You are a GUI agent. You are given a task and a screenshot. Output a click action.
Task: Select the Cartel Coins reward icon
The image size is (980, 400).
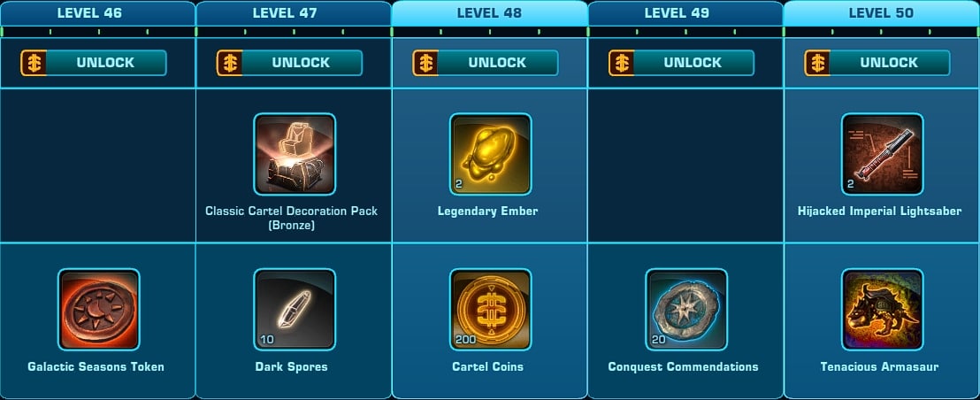click(x=491, y=310)
